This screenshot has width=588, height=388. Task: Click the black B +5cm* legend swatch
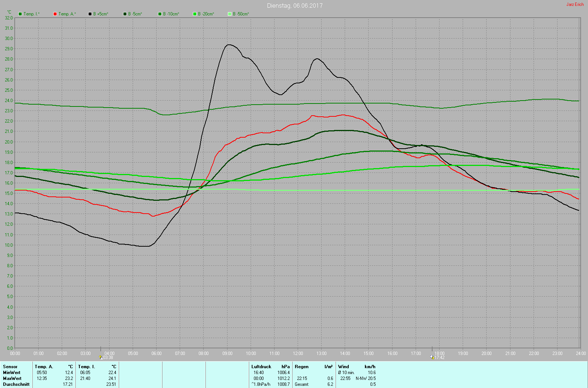click(90, 14)
